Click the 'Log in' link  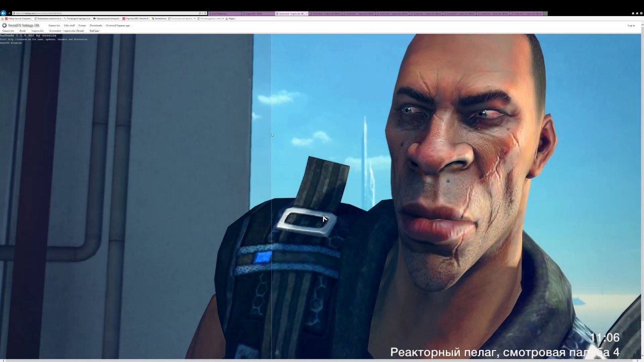(x=631, y=25)
